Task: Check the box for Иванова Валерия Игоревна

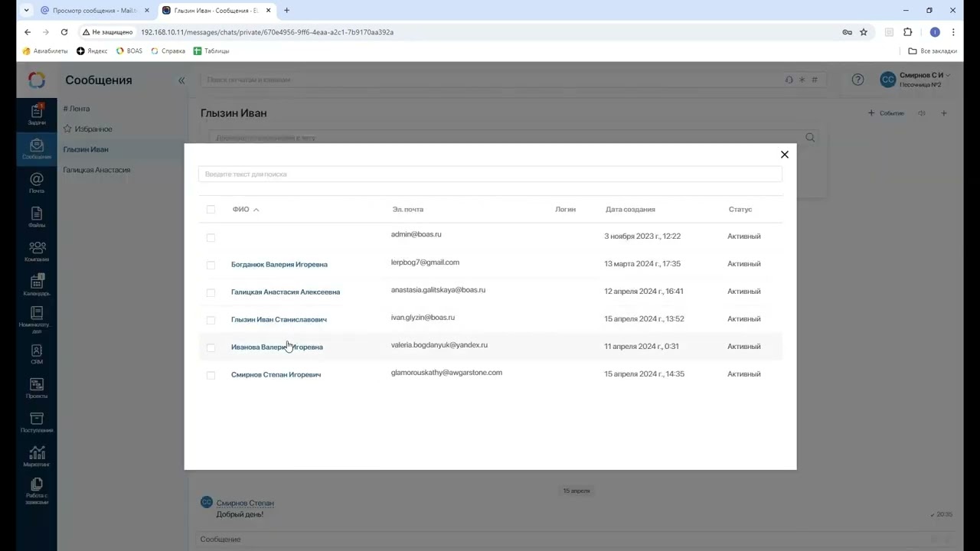Action: coord(211,347)
